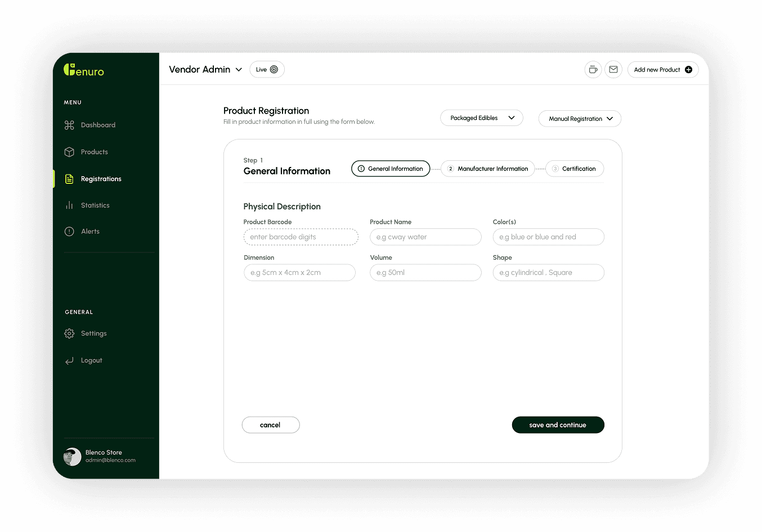This screenshot has width=762, height=532.
Task: View Alerts via the exclamation circle icon
Action: [69, 231]
